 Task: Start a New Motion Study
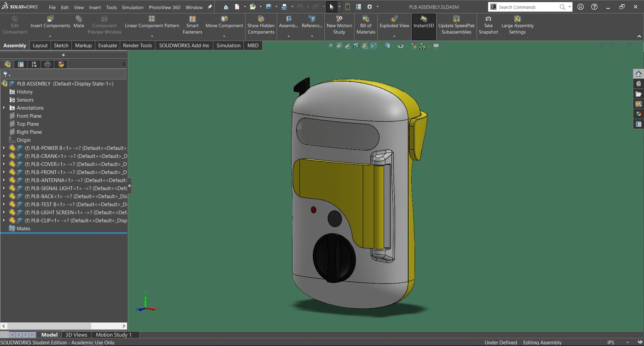click(x=339, y=25)
